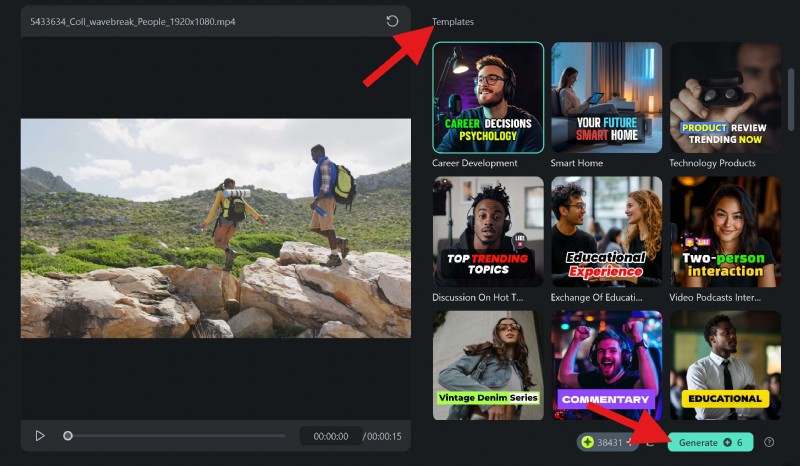
Task: Click the Templates section heading
Action: tap(453, 22)
